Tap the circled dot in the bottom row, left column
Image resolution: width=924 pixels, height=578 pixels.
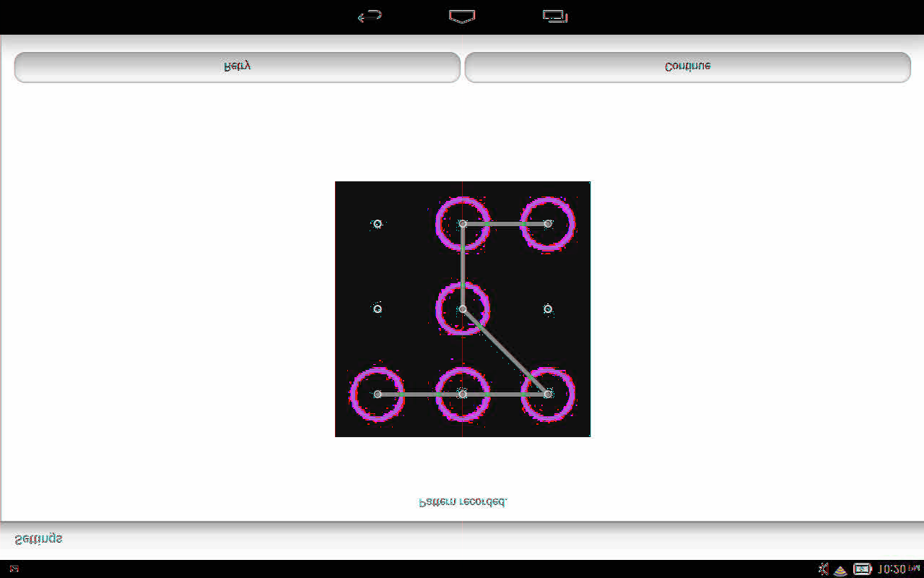click(378, 394)
